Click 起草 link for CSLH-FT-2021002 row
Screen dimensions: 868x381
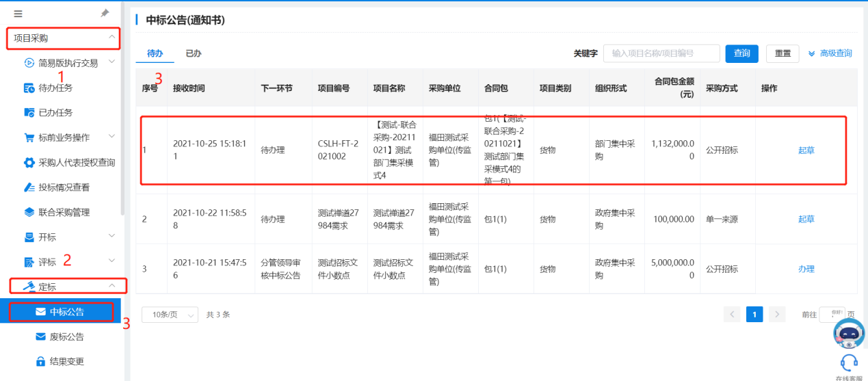(806, 150)
